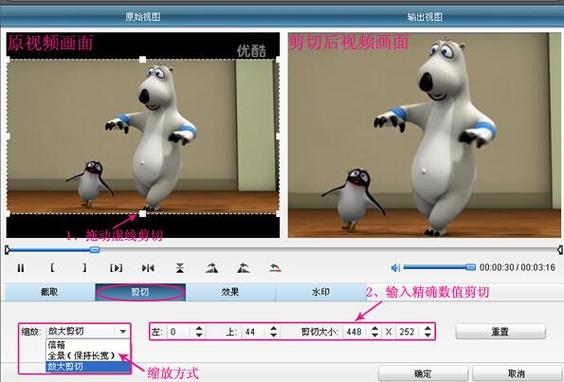Click the playback progress slider handle
This screenshot has width=564, height=382.
pos(94,249)
